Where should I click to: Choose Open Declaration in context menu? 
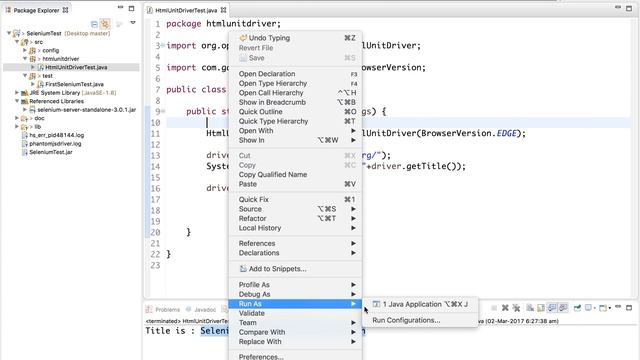coord(296,74)
